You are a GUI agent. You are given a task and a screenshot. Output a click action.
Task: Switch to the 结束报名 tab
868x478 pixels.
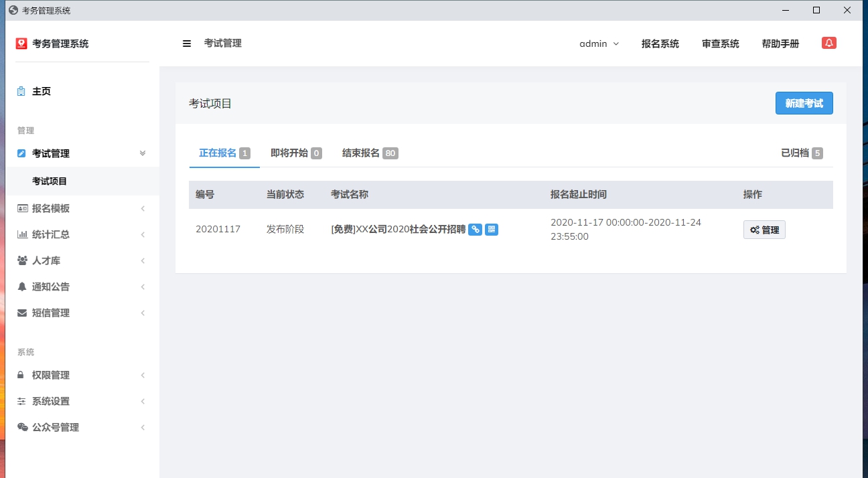point(362,153)
